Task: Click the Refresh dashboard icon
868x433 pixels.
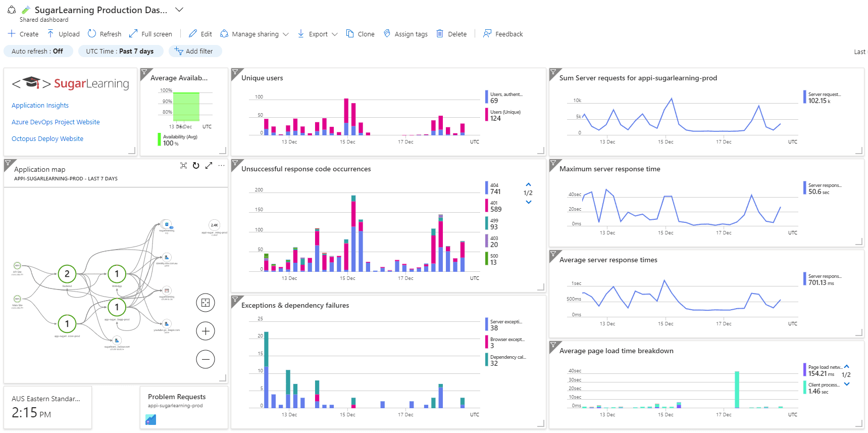Action: [92, 34]
